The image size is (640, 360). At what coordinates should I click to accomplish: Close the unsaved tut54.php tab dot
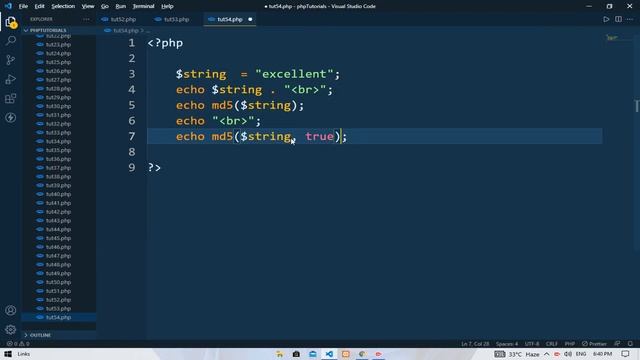coord(250,19)
